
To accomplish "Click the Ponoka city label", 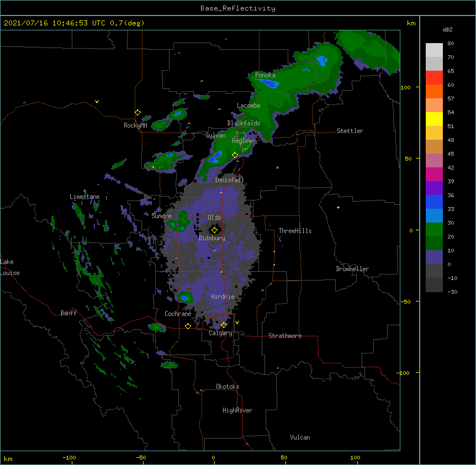I will click(265, 75).
